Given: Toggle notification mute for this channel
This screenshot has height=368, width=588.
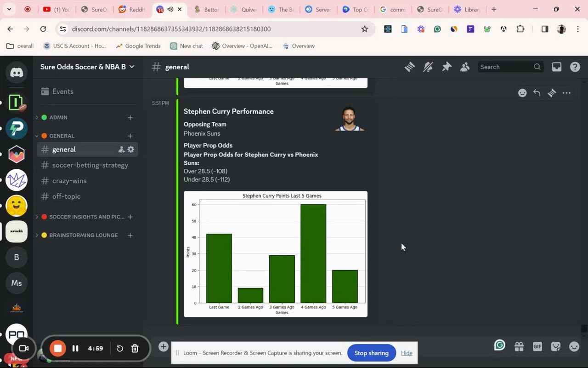Looking at the screenshot, I should tap(428, 67).
